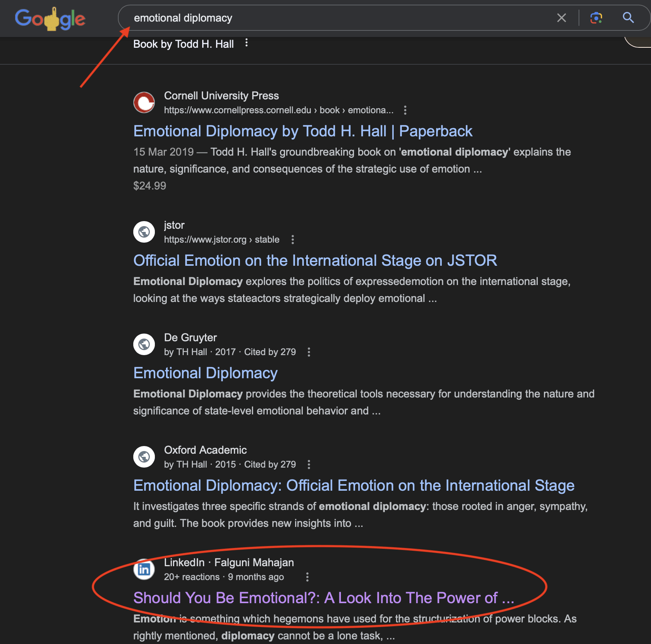Screen dimensions: 651x644
Task: Click the Google logo
Action: pyautogui.click(x=50, y=18)
